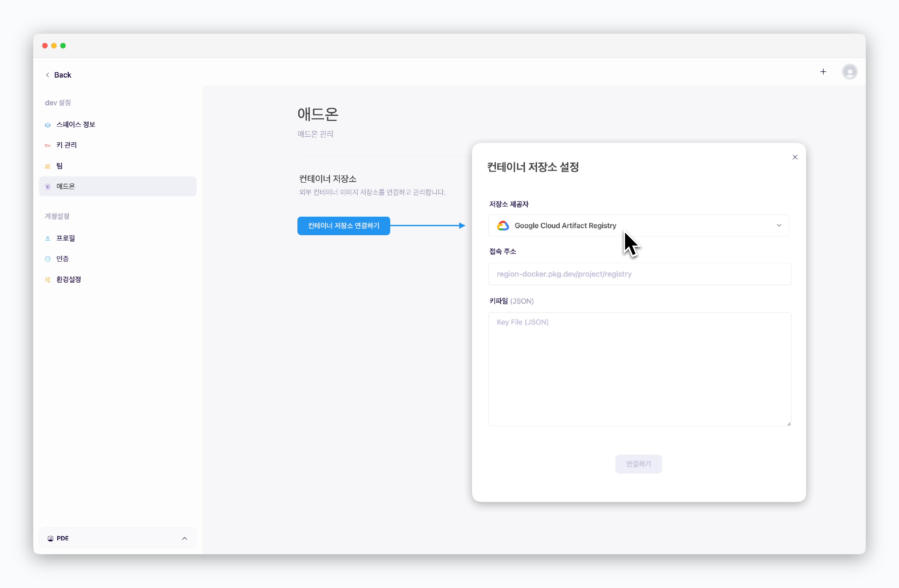899x588 pixels.
Task: Click the plus icon in top bar
Action: pos(823,72)
